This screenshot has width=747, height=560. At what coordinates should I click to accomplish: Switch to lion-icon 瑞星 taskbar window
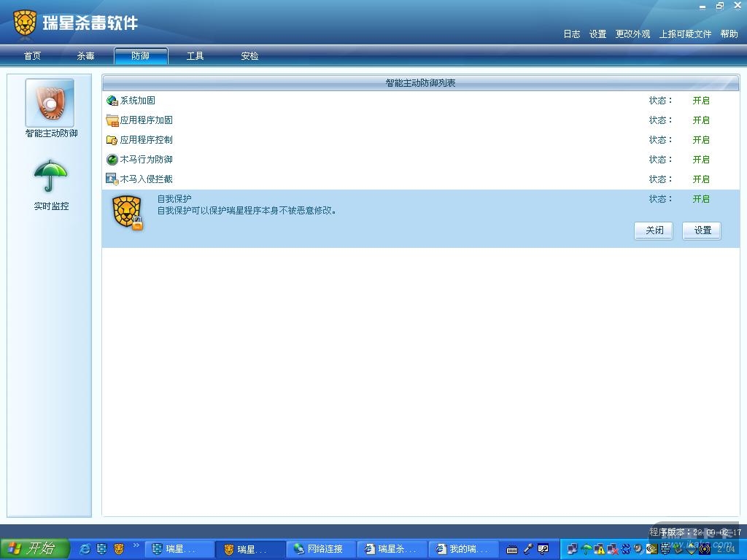pos(250,549)
